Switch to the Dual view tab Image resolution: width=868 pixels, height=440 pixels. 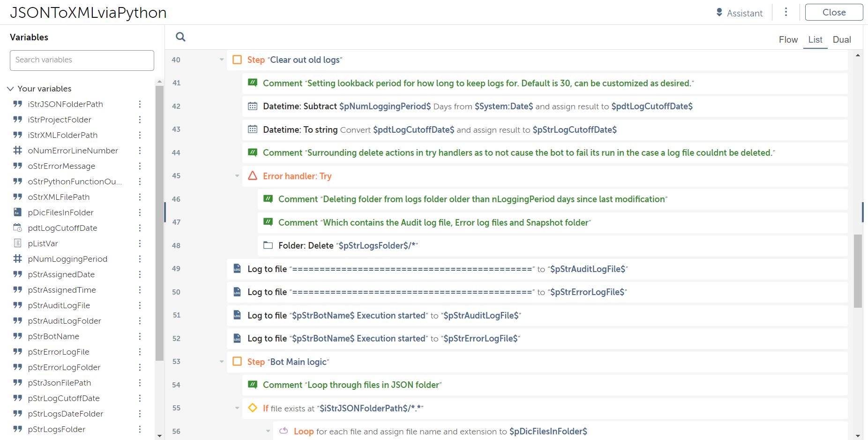pos(841,40)
